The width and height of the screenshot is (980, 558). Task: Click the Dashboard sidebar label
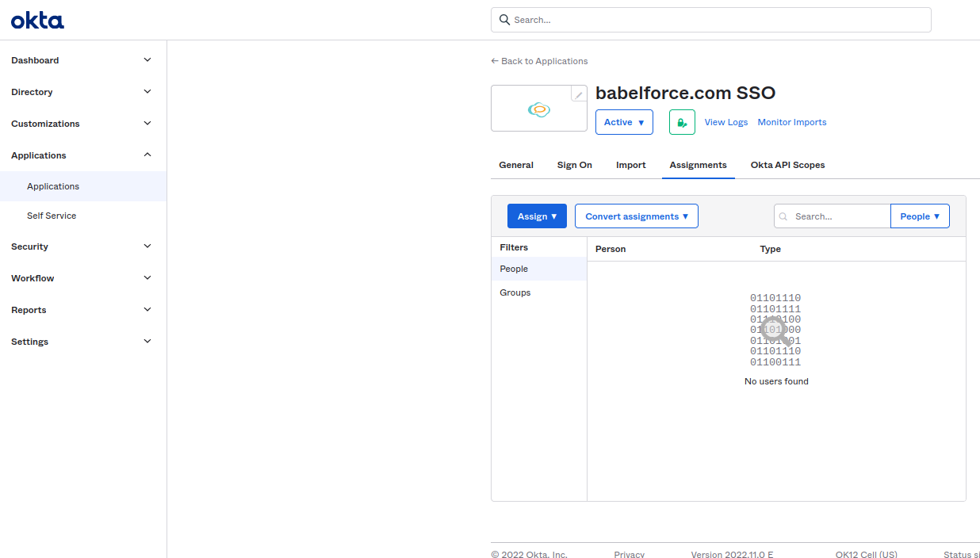point(35,60)
